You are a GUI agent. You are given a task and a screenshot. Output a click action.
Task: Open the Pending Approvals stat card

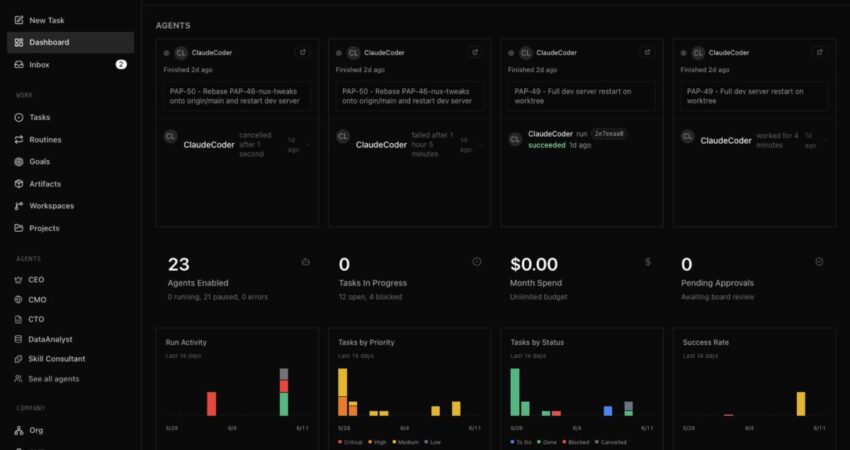point(754,279)
